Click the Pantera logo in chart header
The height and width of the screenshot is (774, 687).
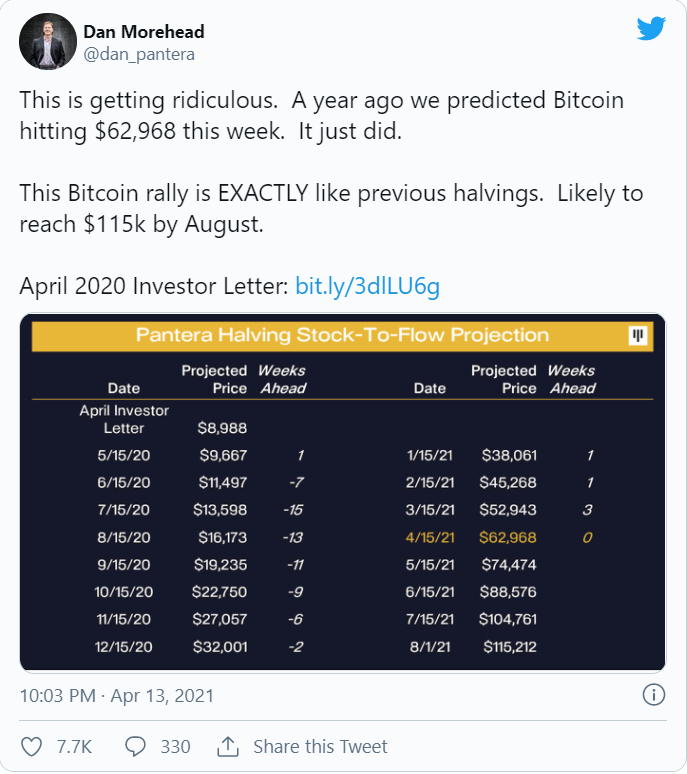(x=638, y=336)
